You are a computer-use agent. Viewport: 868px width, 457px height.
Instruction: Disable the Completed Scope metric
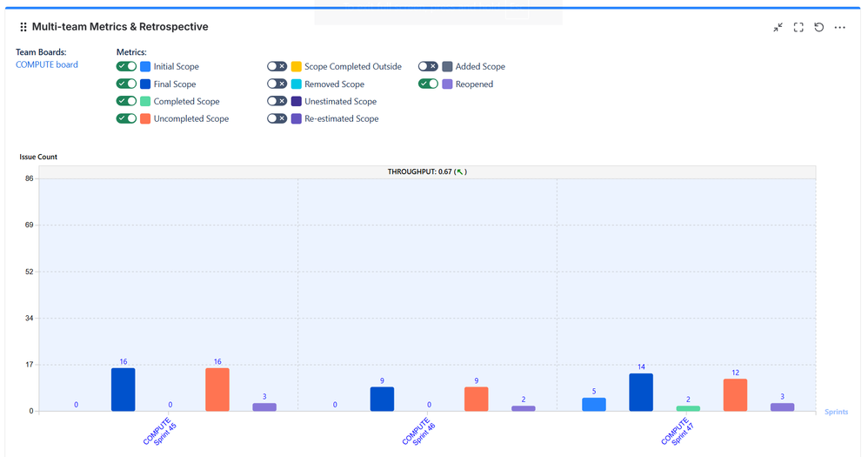point(126,101)
